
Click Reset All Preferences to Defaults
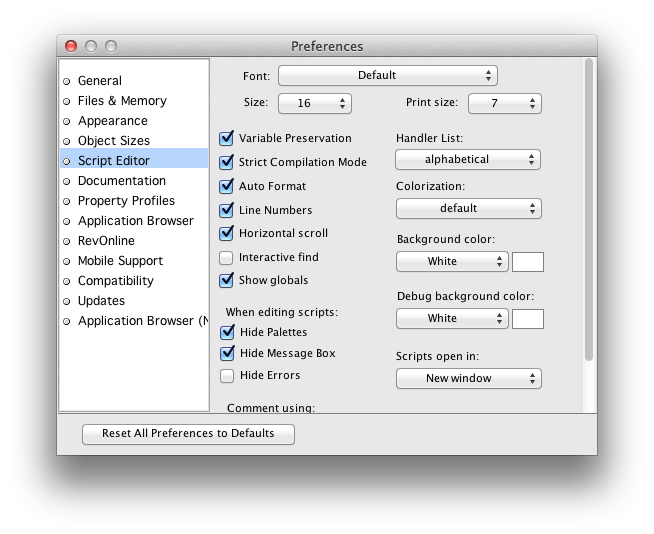[186, 434]
